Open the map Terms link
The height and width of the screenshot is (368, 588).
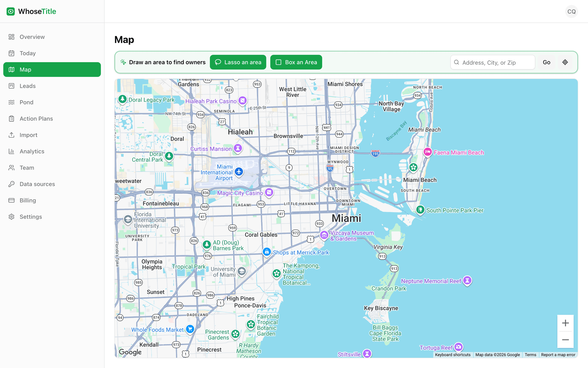[x=530, y=355]
